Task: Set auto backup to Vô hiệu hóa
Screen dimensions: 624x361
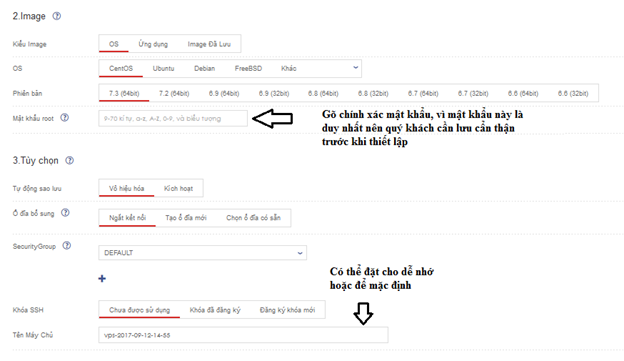Action: (127, 188)
